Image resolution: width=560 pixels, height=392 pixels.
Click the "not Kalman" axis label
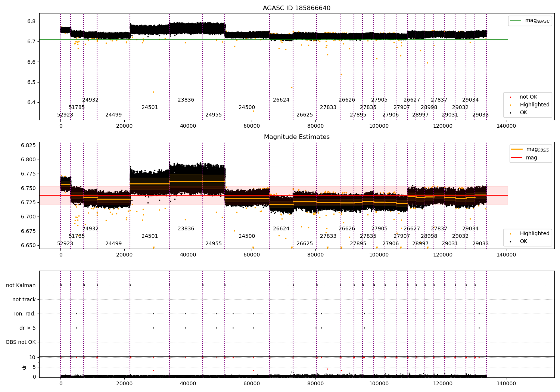click(x=21, y=285)
